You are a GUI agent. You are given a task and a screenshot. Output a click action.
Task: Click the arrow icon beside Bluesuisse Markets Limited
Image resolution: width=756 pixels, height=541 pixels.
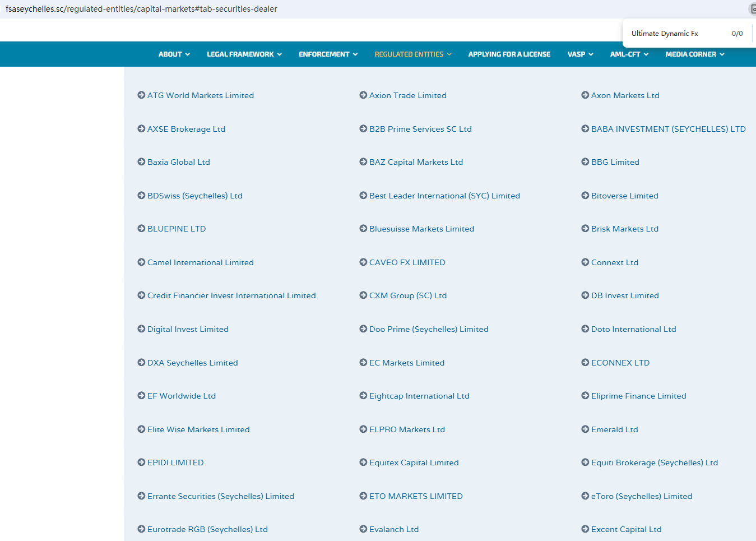[363, 229]
